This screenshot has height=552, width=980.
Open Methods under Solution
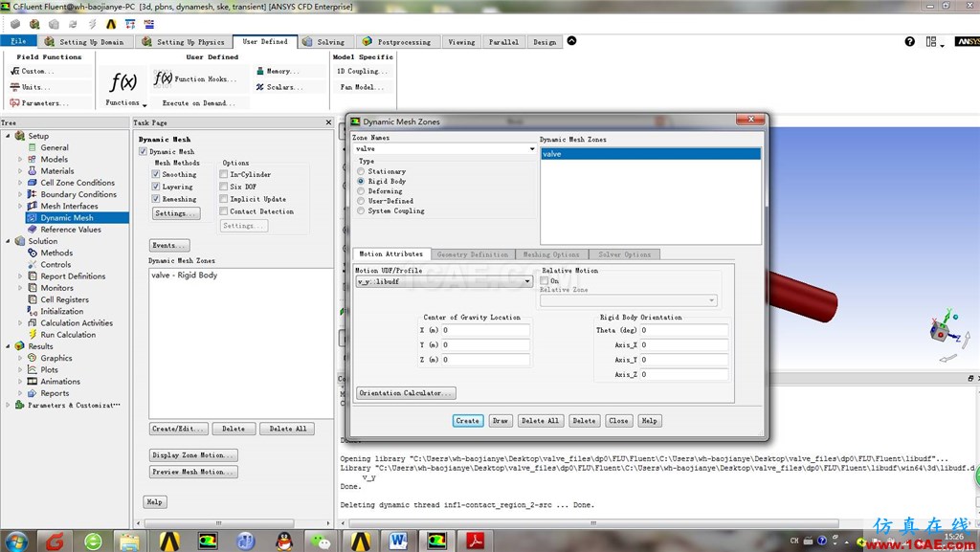(56, 253)
